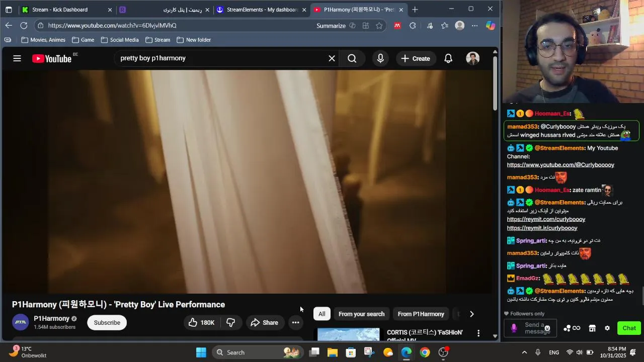Image resolution: width=644 pixels, height=362 pixels.
Task: Open the YouTube channel link in chat
Action: pos(560,165)
